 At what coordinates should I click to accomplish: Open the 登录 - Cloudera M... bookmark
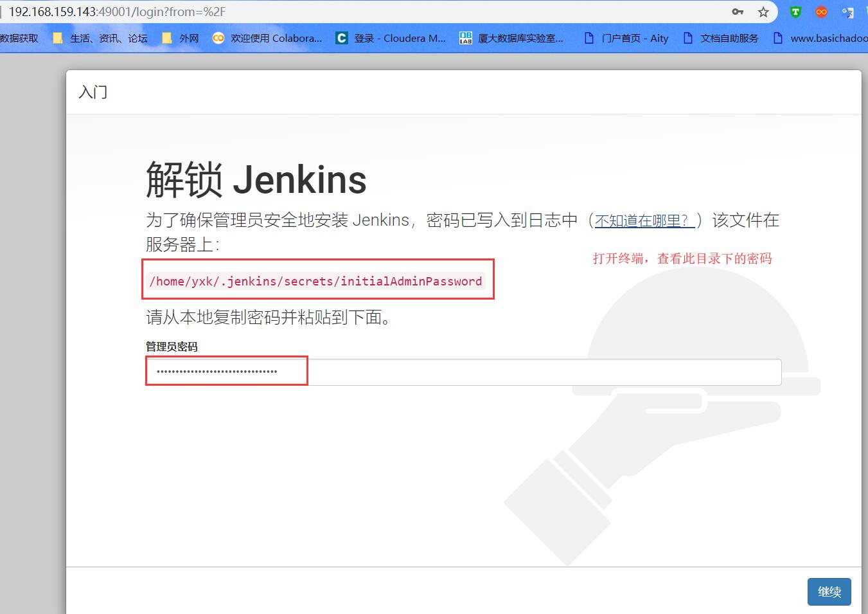[x=391, y=38]
